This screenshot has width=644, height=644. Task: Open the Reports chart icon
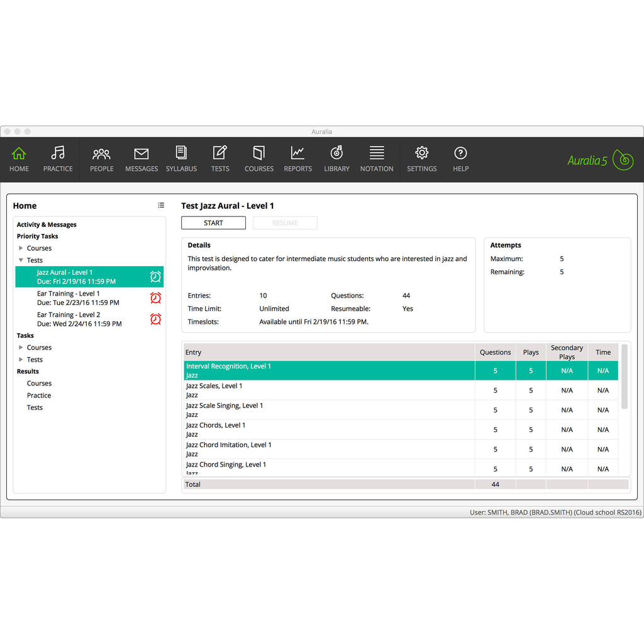297,153
